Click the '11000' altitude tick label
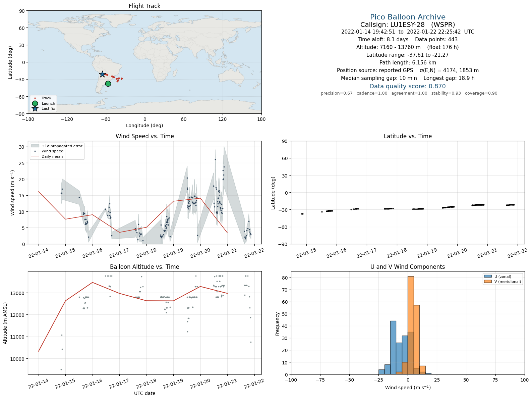The image size is (532, 399). pyautogui.click(x=18, y=337)
